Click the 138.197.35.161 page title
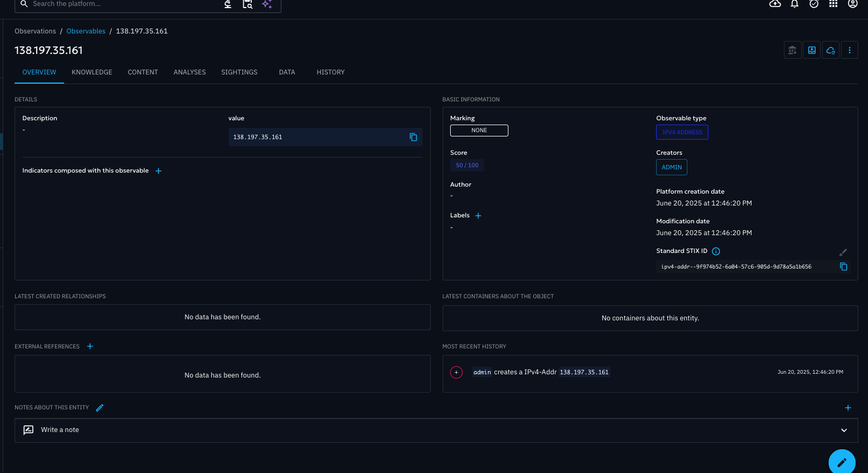This screenshot has width=868, height=473. [x=49, y=50]
